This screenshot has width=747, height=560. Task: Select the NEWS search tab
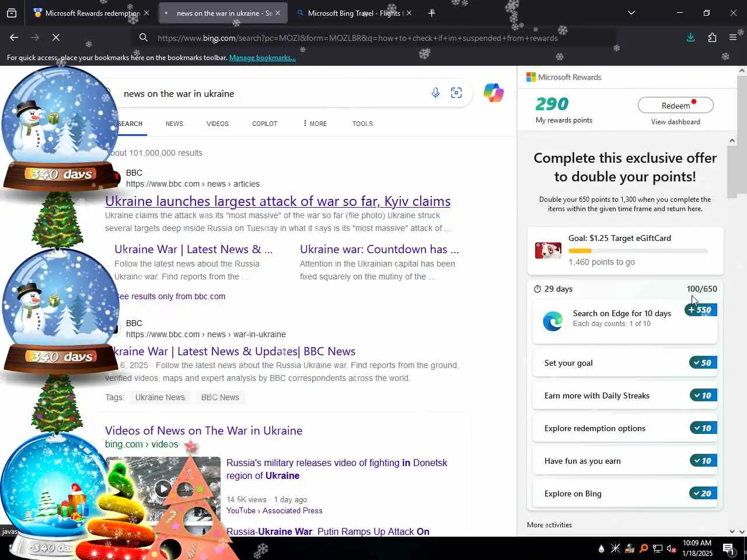click(174, 124)
